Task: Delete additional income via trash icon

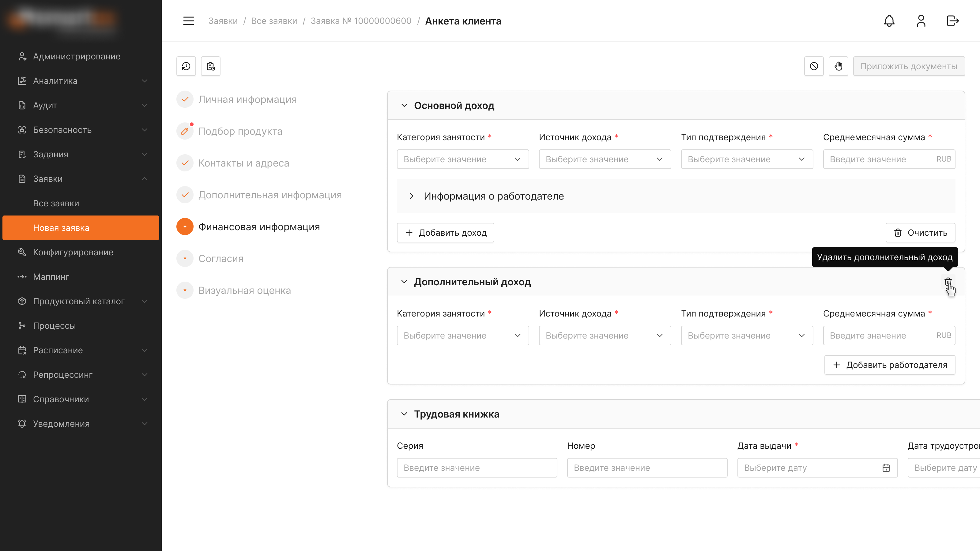Action: [948, 282]
